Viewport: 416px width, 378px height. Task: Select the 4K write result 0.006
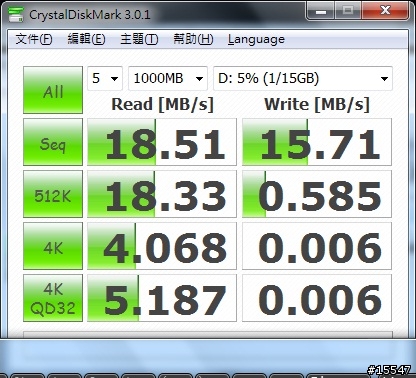(317, 246)
